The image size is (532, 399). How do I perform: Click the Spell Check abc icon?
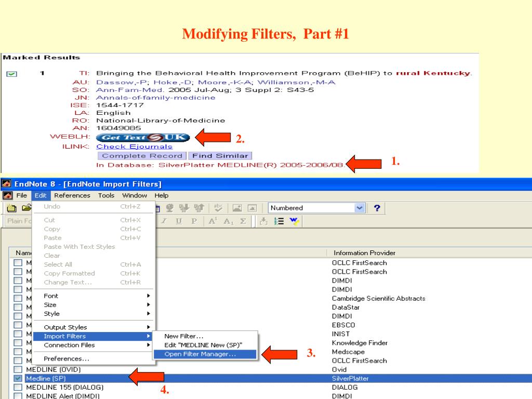[x=218, y=208]
